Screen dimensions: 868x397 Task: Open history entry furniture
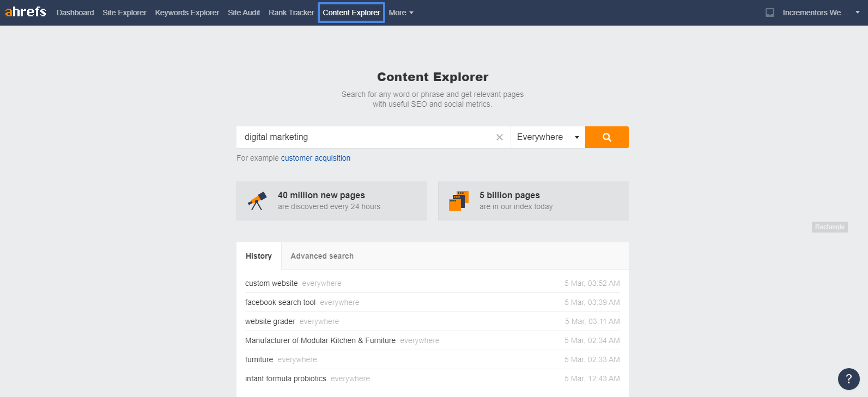pyautogui.click(x=259, y=359)
